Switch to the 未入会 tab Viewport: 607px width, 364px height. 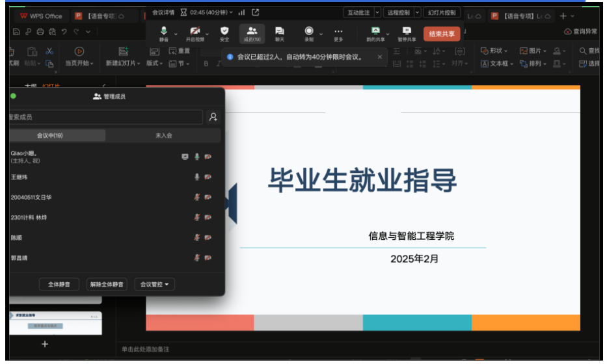pyautogui.click(x=163, y=135)
